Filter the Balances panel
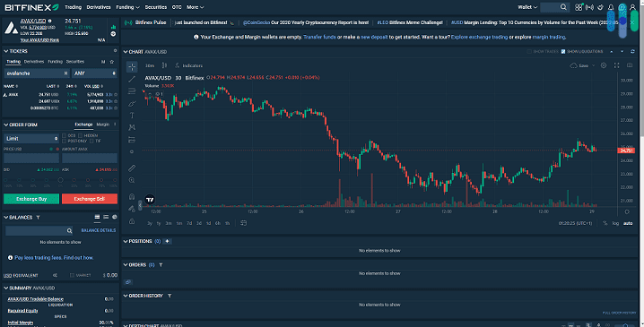Viewport: 644px width, 327px height. [38, 218]
